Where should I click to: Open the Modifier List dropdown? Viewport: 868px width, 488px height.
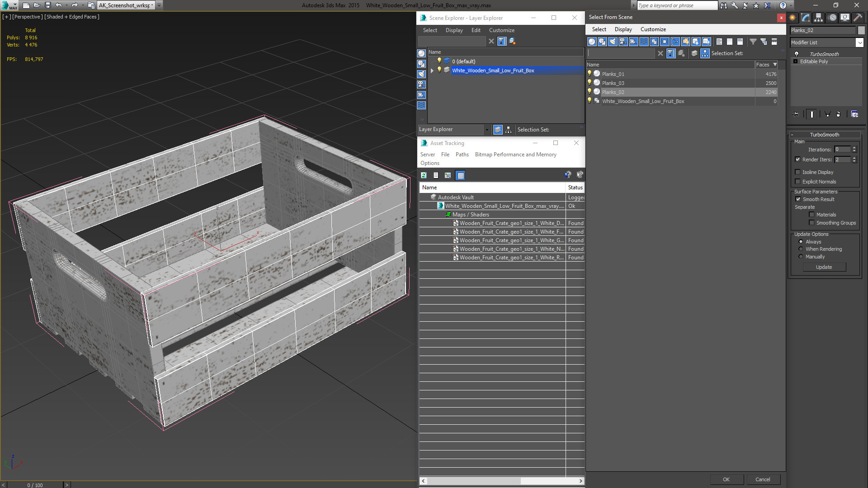[x=859, y=42]
